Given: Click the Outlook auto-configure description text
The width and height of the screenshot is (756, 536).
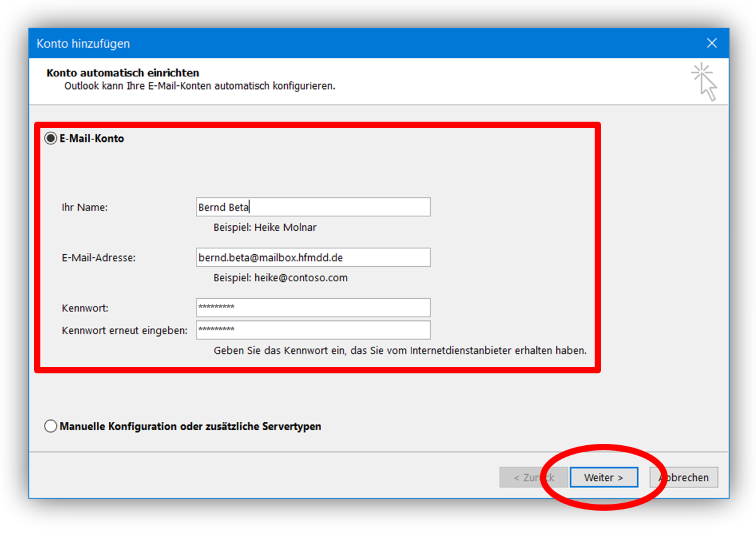Looking at the screenshot, I should [x=200, y=86].
